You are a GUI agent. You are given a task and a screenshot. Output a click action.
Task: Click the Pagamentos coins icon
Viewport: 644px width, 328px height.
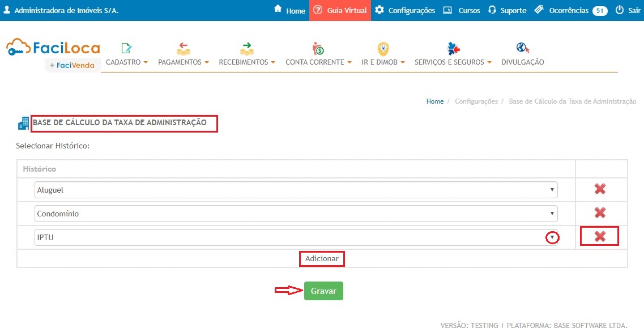183,48
